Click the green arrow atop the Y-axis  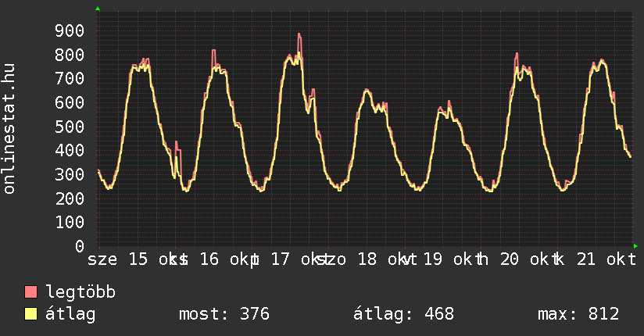tap(98, 9)
